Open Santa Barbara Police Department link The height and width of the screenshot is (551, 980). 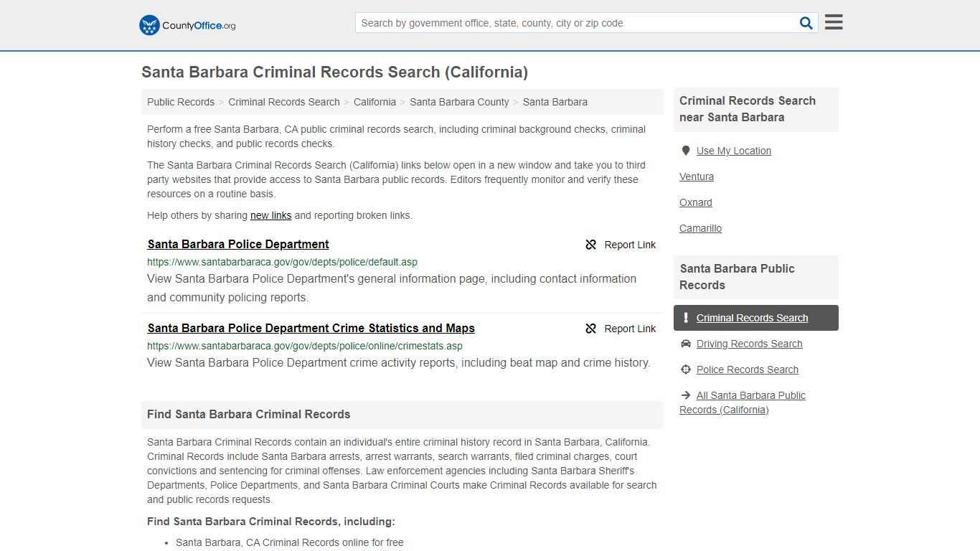238,244
